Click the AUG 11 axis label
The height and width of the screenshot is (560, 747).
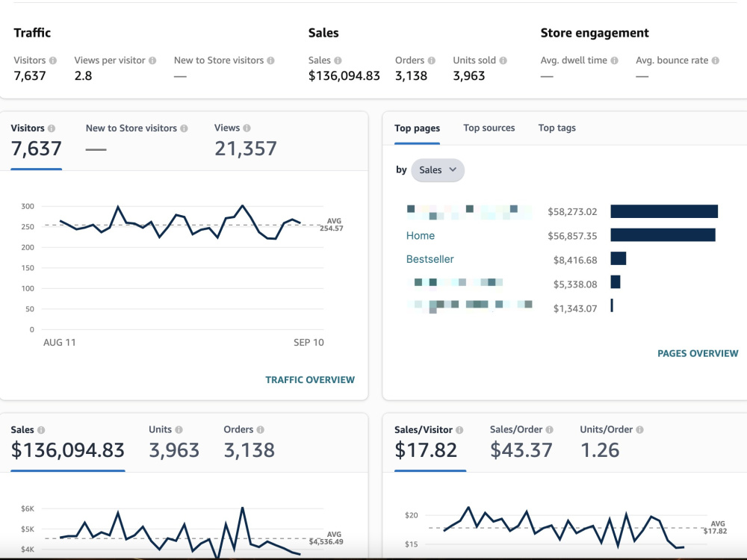[x=60, y=343]
